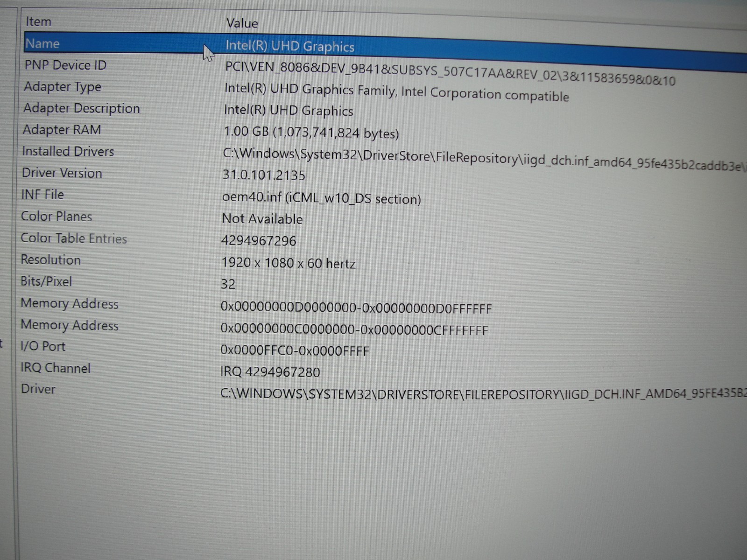Click the 0x0000FFC0-0x0000FFFF port value
Viewport: 747px width, 560px height.
(x=295, y=350)
